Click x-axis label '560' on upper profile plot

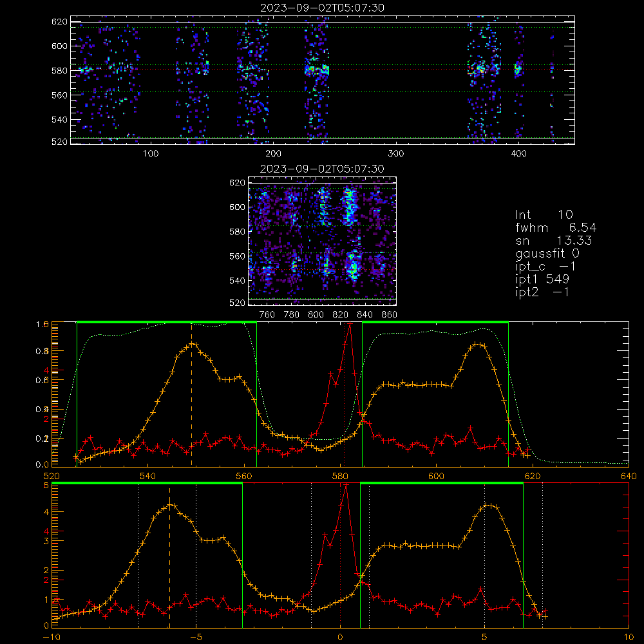pos(244,476)
